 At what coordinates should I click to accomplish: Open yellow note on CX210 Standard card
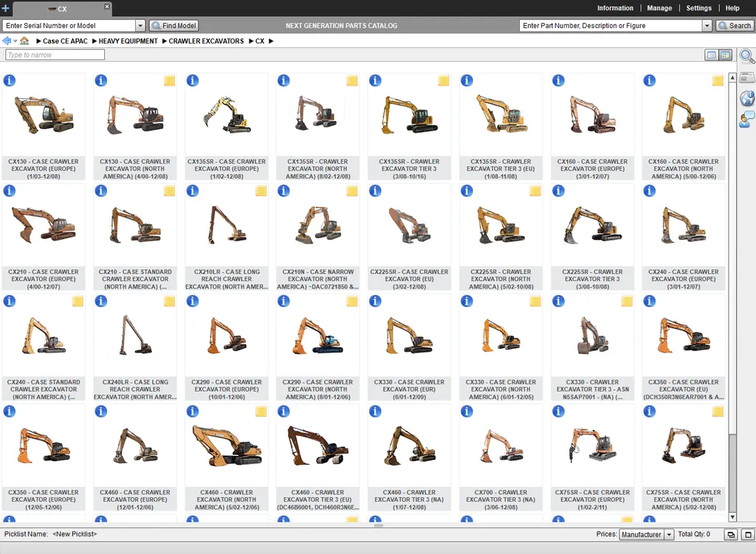tap(169, 191)
